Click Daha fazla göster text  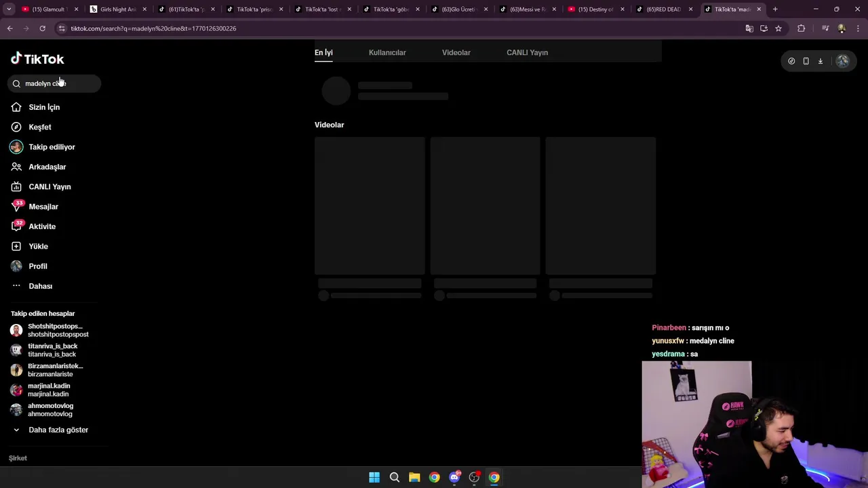tap(58, 430)
